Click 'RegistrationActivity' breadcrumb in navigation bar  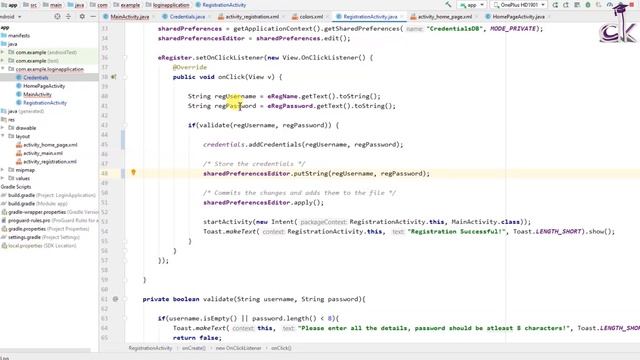[x=224, y=5]
